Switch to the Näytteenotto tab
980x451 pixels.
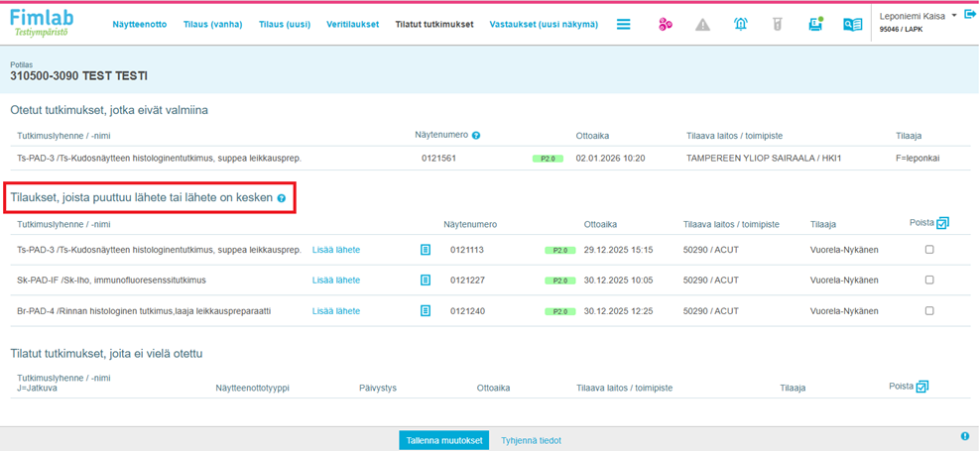tap(140, 25)
